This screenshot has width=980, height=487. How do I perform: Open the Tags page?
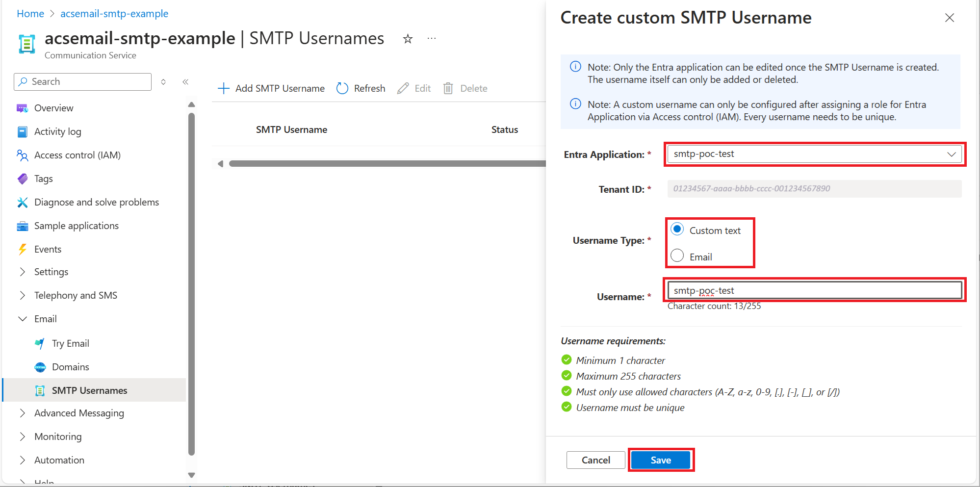pyautogui.click(x=43, y=179)
